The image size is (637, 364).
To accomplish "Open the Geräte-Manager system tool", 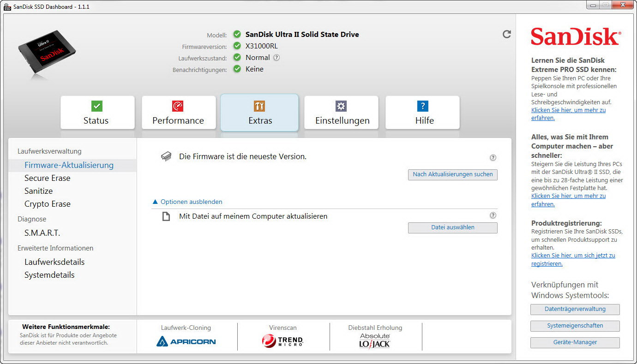I will [x=575, y=342].
